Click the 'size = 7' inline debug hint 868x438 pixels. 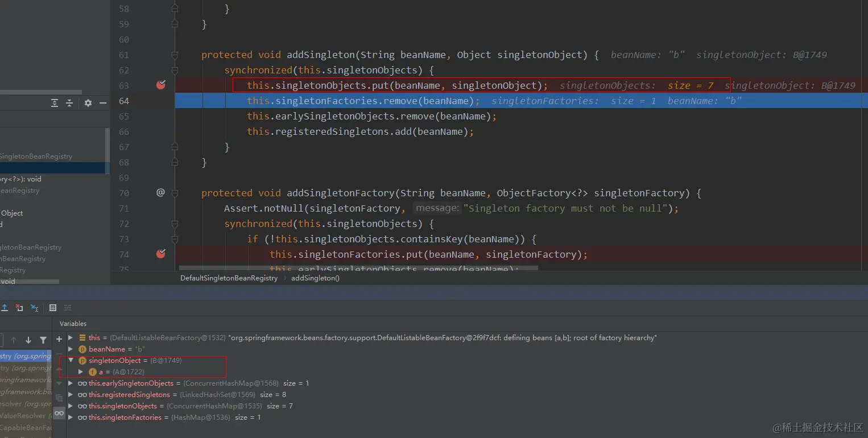(691, 86)
